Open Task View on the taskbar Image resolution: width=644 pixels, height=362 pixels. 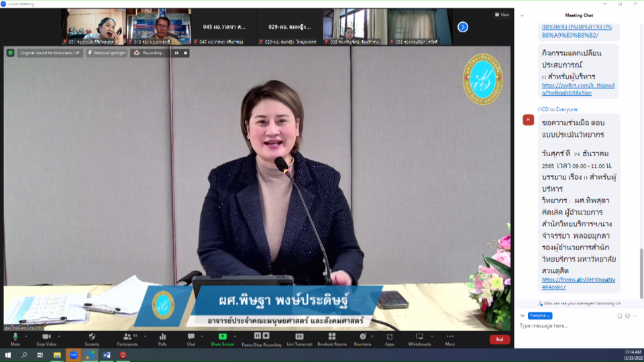coord(40,355)
